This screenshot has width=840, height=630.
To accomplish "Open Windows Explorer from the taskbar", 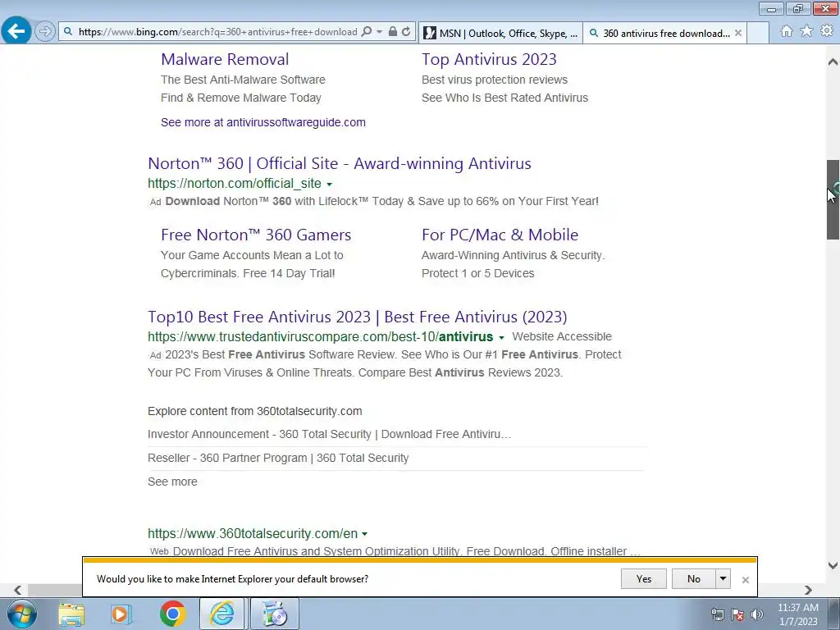I will pos(71,614).
